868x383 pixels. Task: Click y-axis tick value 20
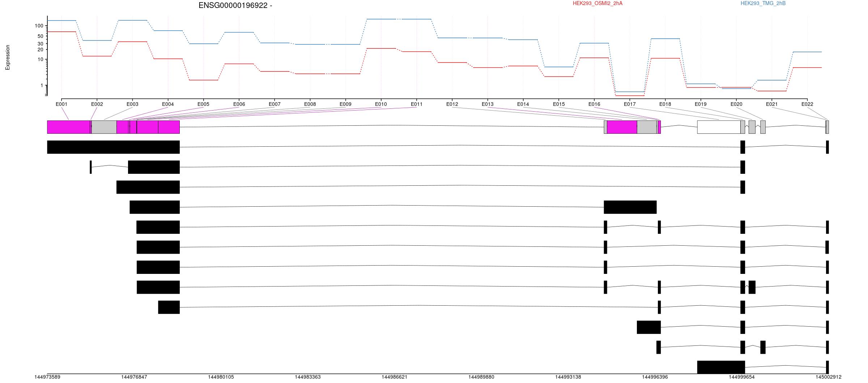tap(41, 50)
